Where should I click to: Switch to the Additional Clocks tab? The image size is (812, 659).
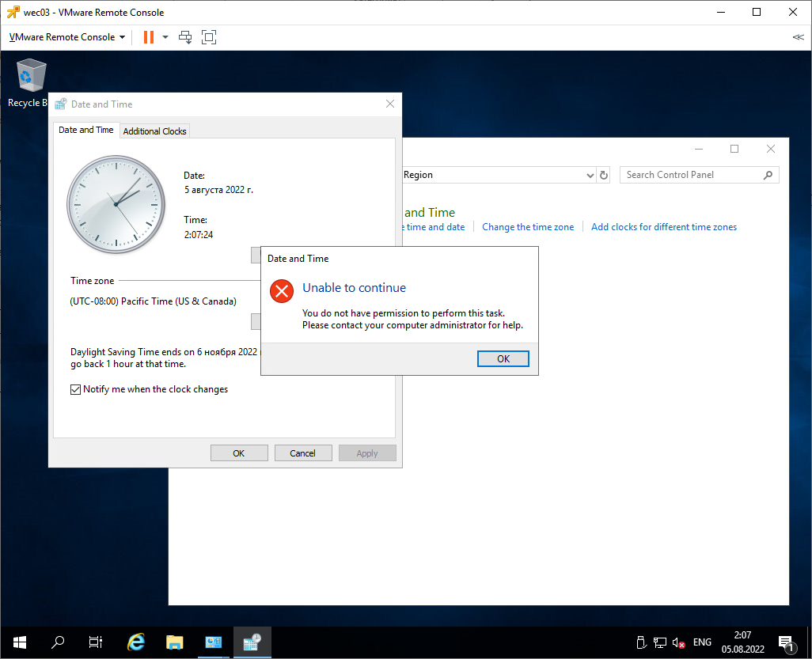(x=154, y=131)
